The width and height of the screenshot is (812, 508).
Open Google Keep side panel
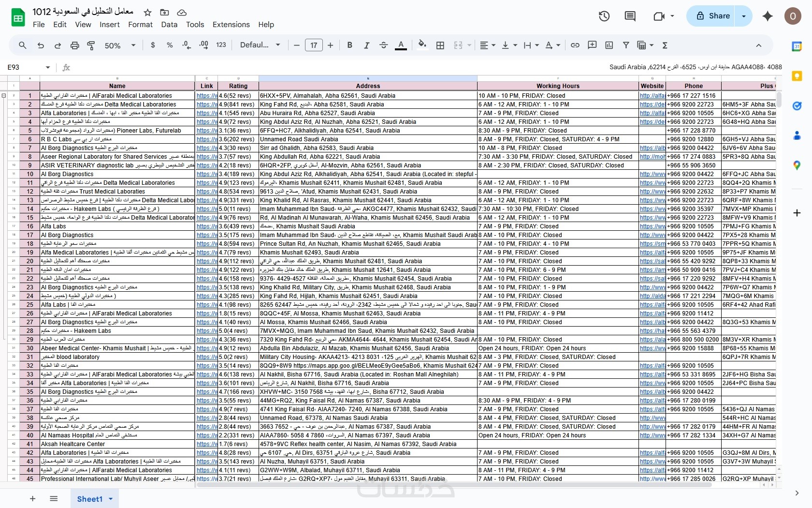pyautogui.click(x=797, y=76)
